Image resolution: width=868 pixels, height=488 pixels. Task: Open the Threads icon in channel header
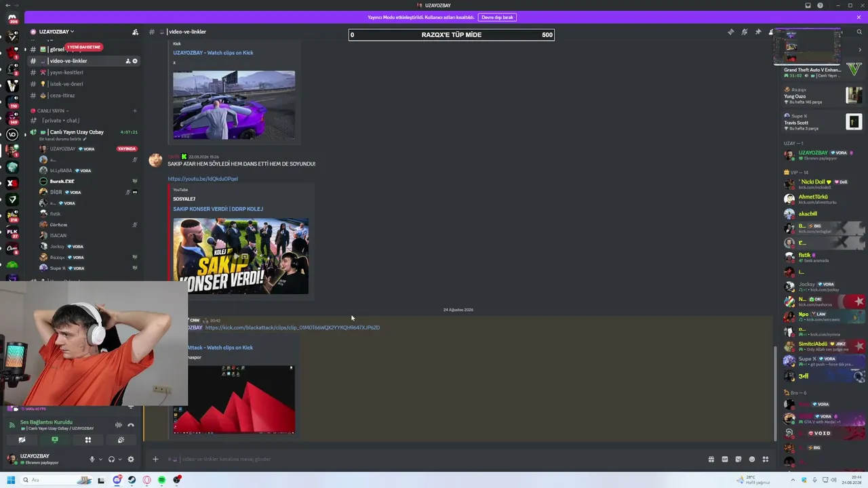730,32
